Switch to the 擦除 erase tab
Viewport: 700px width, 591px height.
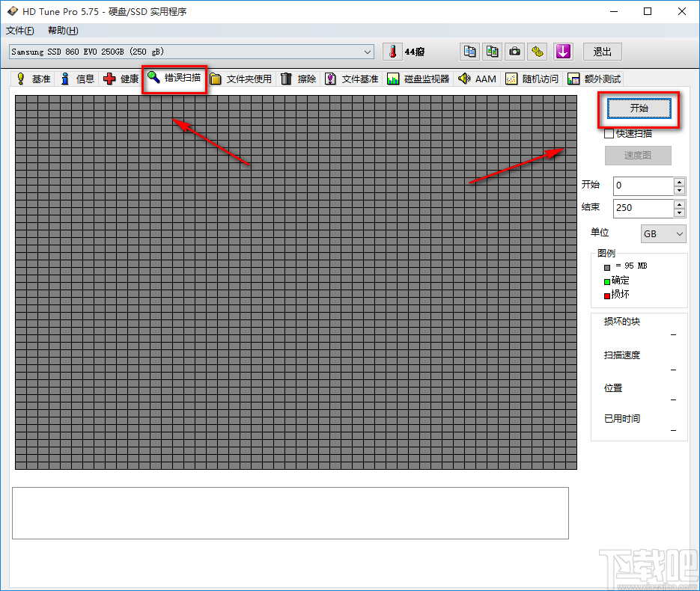coord(298,79)
